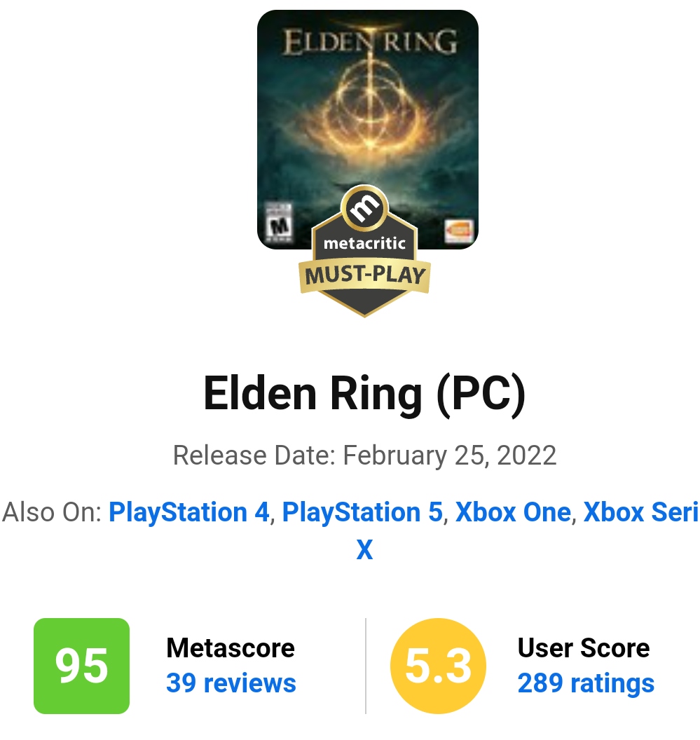Click the User Score label
700x740 pixels.
coord(584,647)
